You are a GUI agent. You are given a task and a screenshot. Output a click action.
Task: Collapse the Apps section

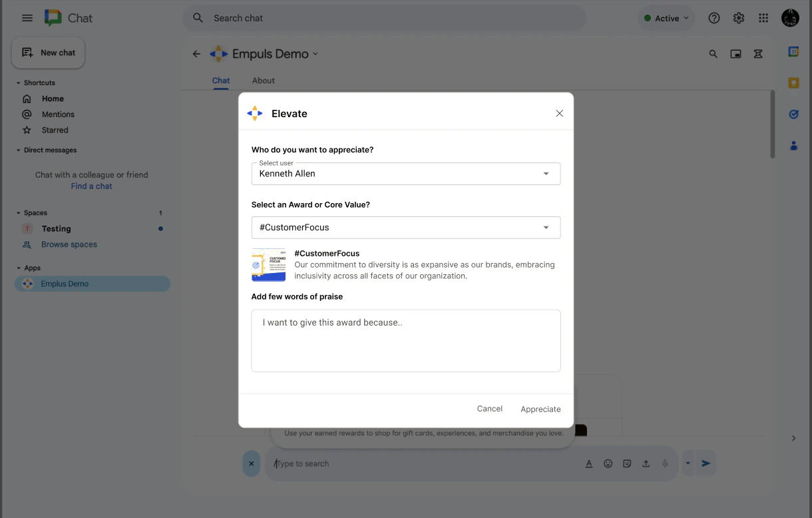pos(19,268)
